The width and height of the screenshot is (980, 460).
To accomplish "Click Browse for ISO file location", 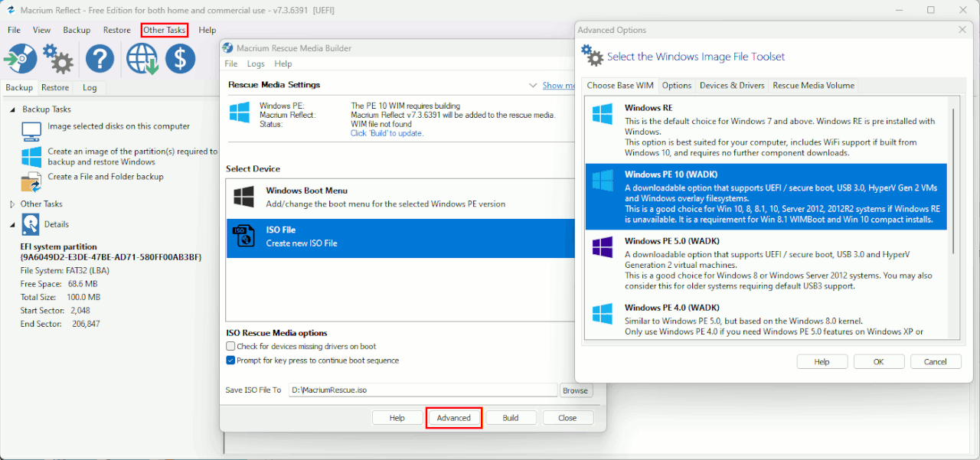I will [576, 390].
